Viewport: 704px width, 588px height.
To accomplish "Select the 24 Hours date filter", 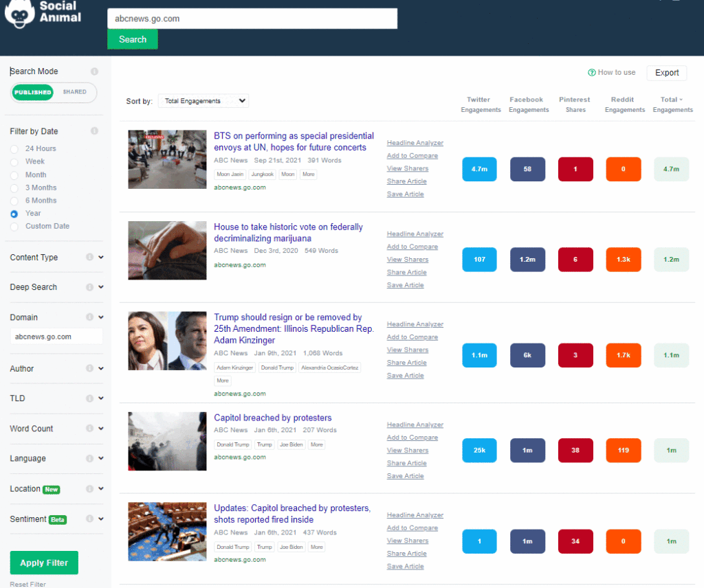I will [14, 149].
